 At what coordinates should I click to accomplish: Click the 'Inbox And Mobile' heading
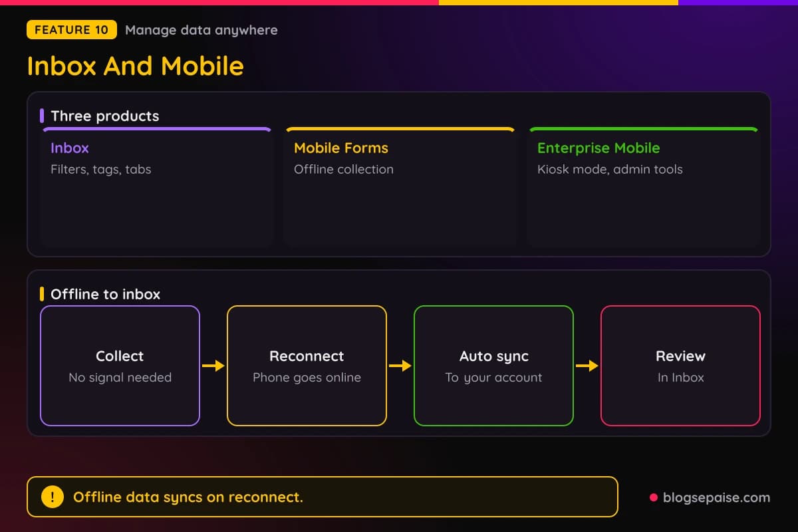click(x=136, y=66)
